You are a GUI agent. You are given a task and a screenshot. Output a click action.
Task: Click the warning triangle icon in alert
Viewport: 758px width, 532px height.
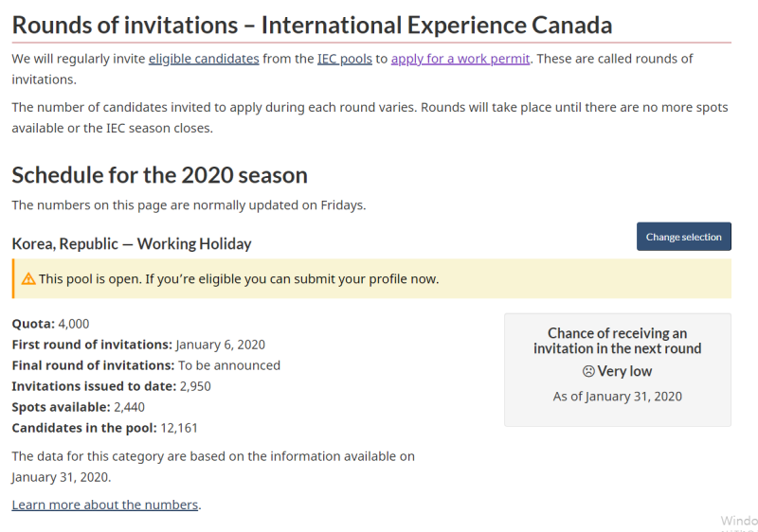(x=28, y=279)
